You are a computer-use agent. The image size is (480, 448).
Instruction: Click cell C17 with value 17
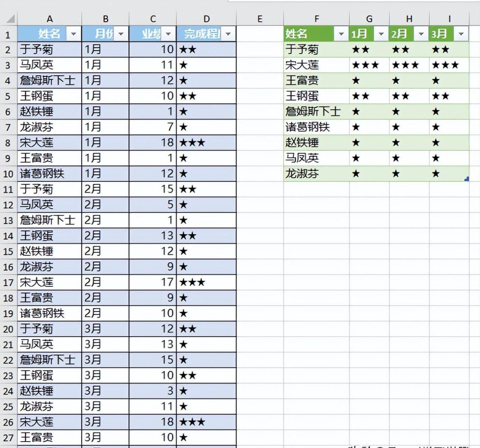point(153,282)
